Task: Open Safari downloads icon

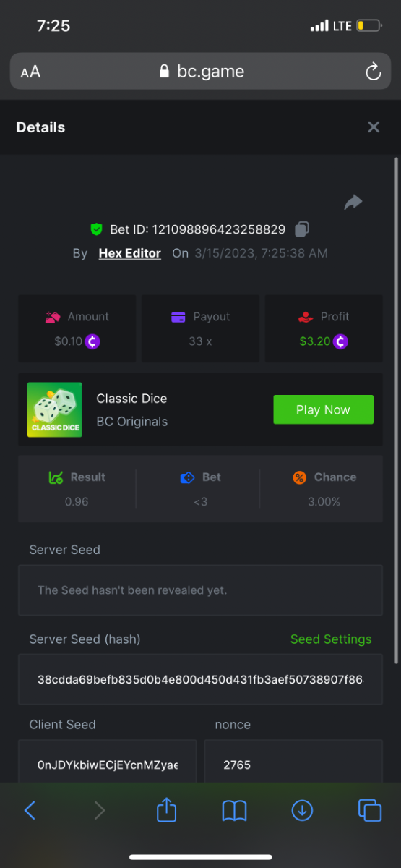Action: [302, 811]
